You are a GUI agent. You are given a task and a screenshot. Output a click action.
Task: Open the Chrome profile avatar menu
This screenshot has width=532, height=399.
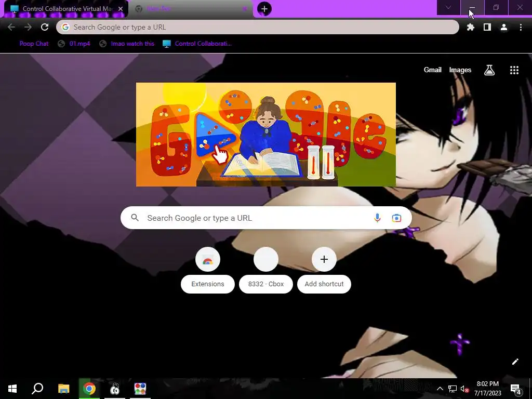pyautogui.click(x=504, y=27)
